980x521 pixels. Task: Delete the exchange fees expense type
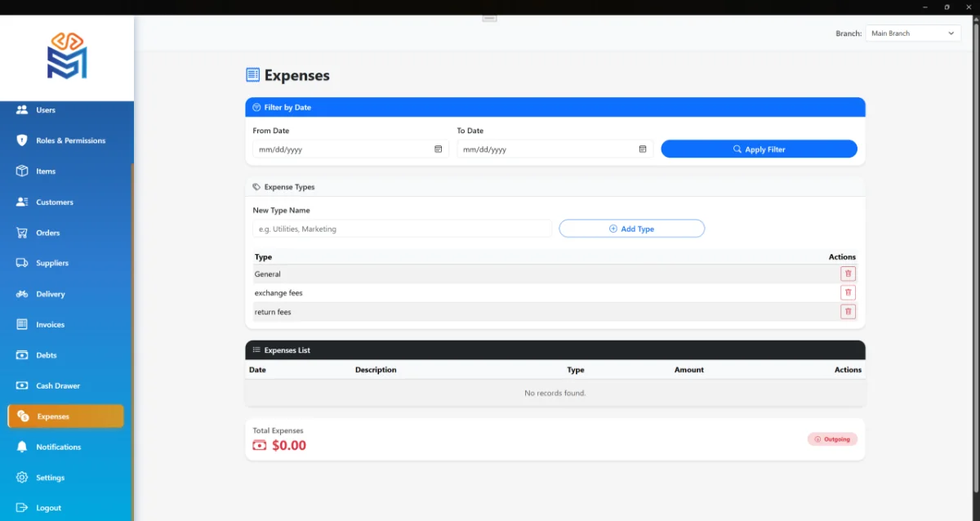[x=848, y=292]
